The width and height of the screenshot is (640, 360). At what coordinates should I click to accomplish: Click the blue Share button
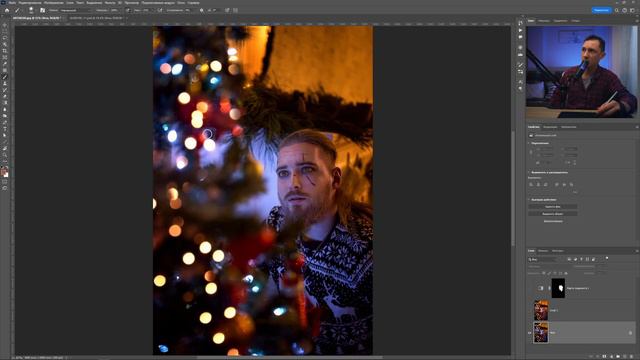tap(601, 10)
